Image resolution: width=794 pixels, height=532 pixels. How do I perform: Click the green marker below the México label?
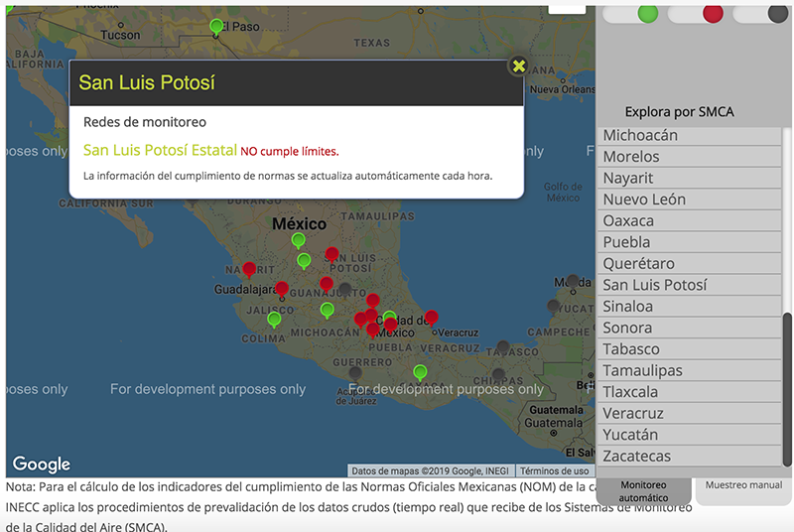point(299,241)
